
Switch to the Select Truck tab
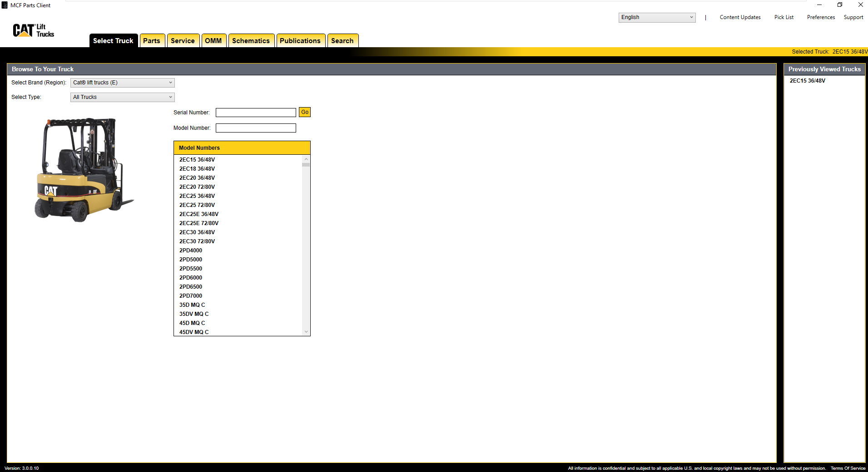coord(113,40)
